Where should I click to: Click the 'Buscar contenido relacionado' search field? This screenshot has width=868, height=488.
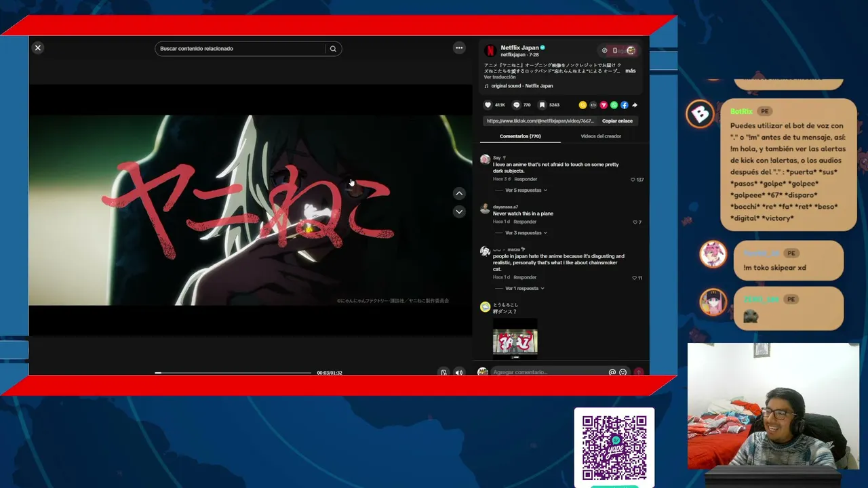(240, 49)
